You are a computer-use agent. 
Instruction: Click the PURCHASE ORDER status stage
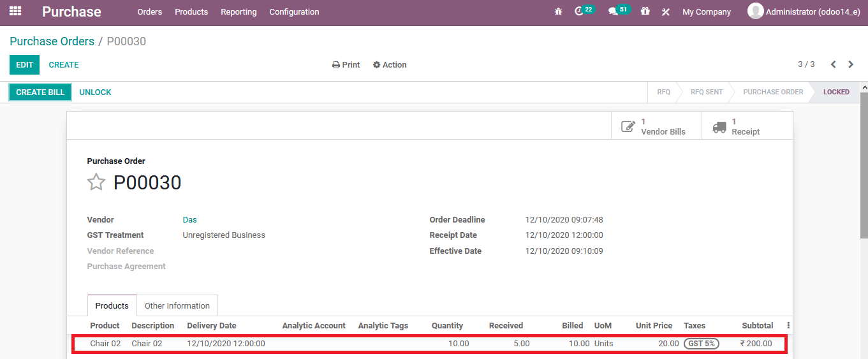(773, 92)
